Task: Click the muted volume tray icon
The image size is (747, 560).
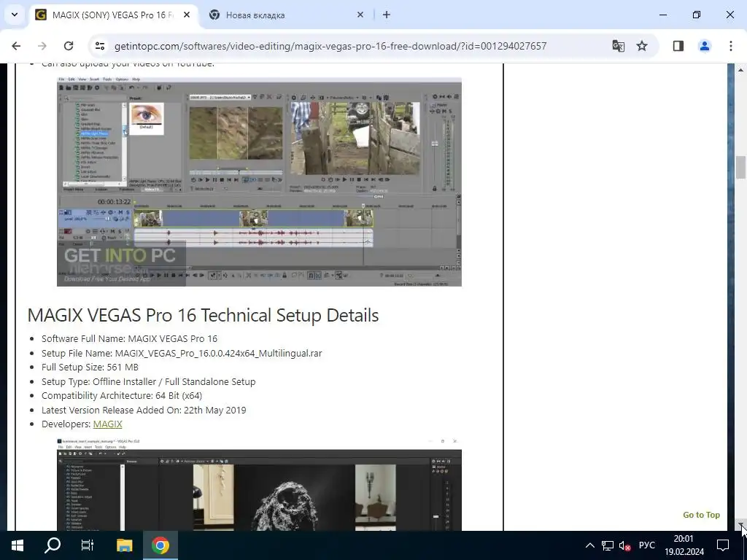Action: 624,545
